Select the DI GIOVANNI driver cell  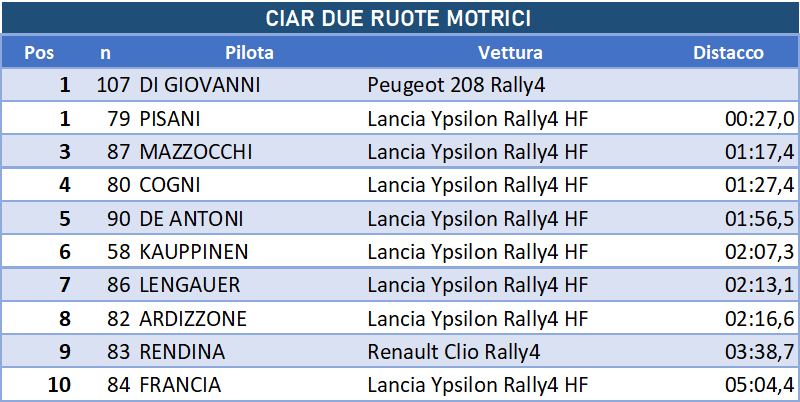pyautogui.click(x=200, y=85)
